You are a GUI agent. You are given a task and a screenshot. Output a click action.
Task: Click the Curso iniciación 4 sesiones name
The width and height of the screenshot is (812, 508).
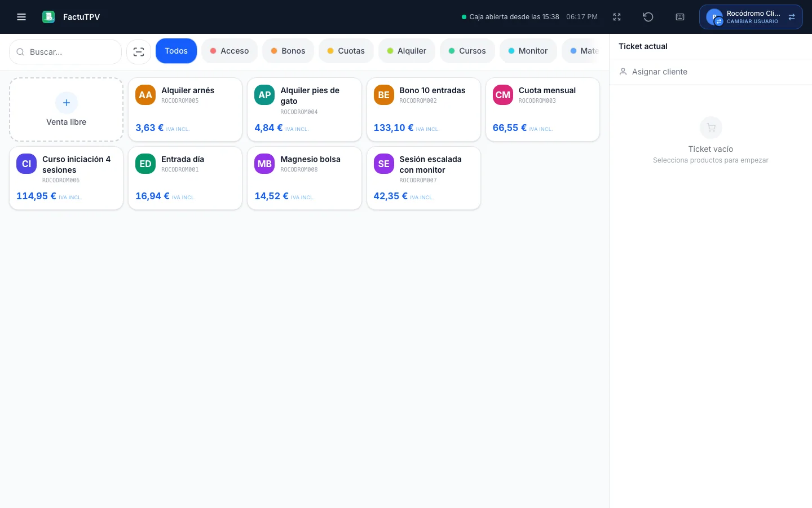pyautogui.click(x=76, y=164)
